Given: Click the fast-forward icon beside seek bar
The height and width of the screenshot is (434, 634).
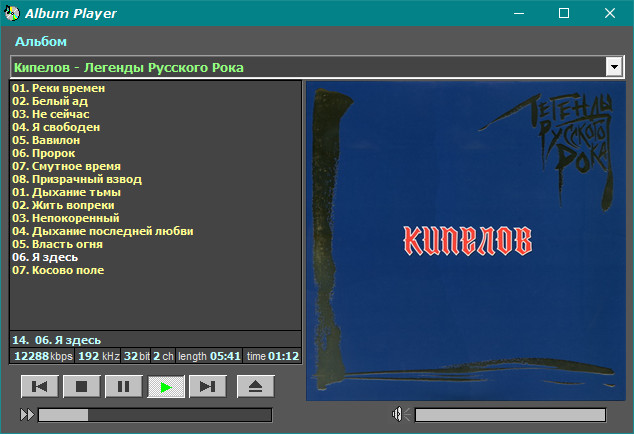Looking at the screenshot, I should [27, 415].
